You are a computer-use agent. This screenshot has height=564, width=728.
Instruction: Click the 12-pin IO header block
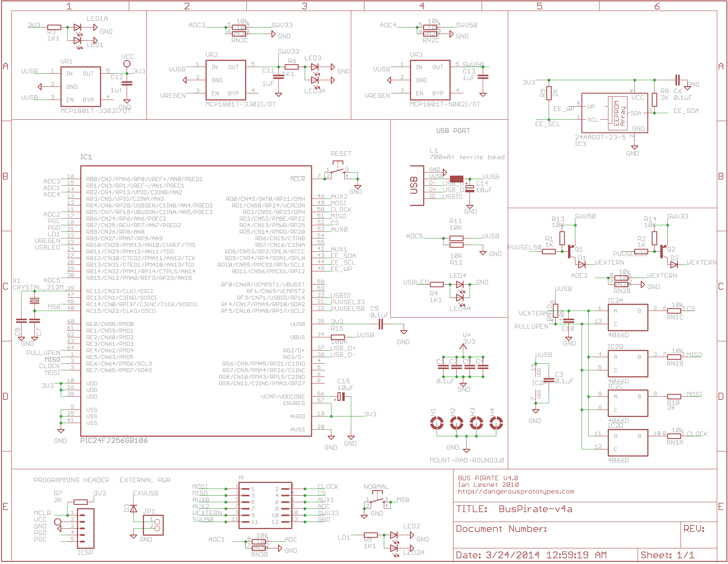(x=265, y=505)
